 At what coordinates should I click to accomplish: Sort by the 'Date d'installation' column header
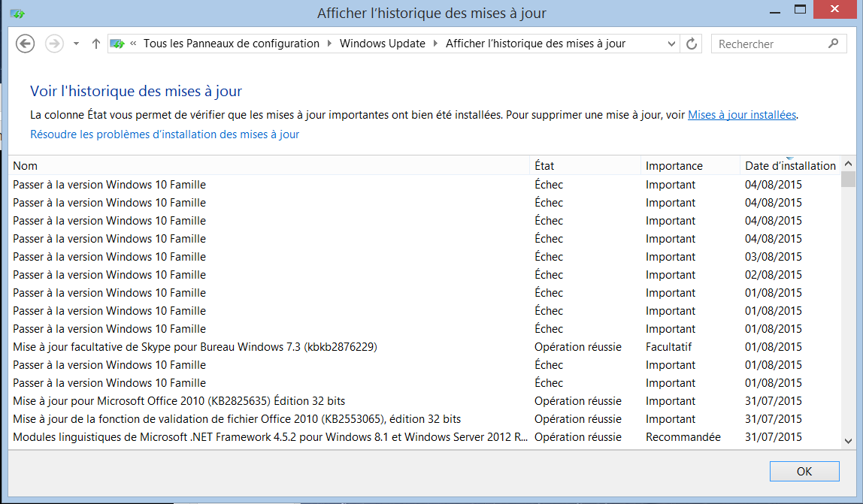[790, 165]
